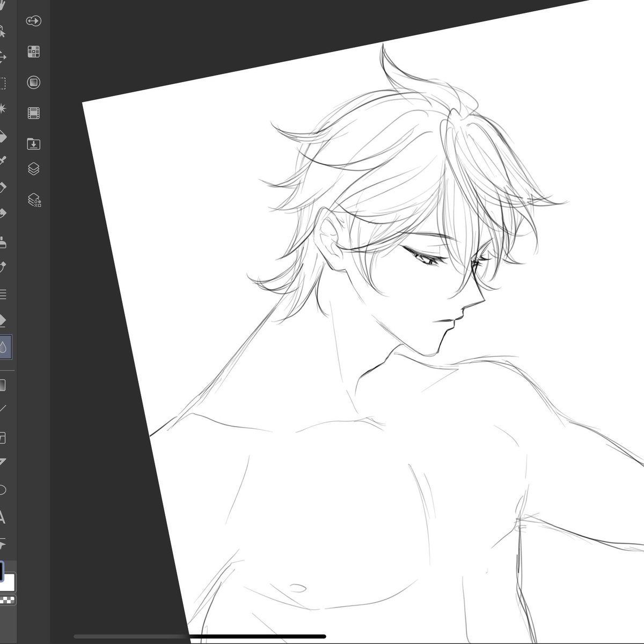Open the Layer Property palette
644x644 pixels.
(x=34, y=200)
